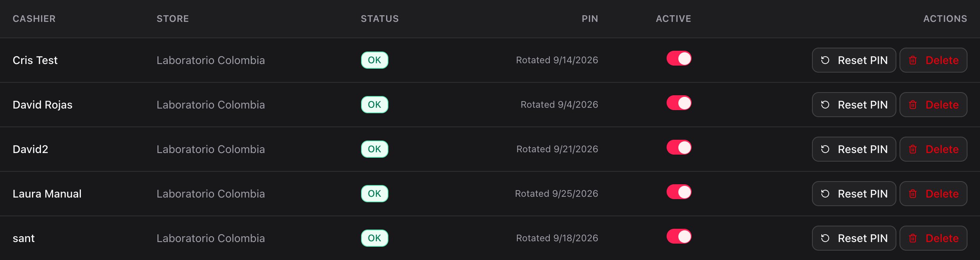
Task: Click the reset arrow icon for Laura Manual
Action: point(825,194)
